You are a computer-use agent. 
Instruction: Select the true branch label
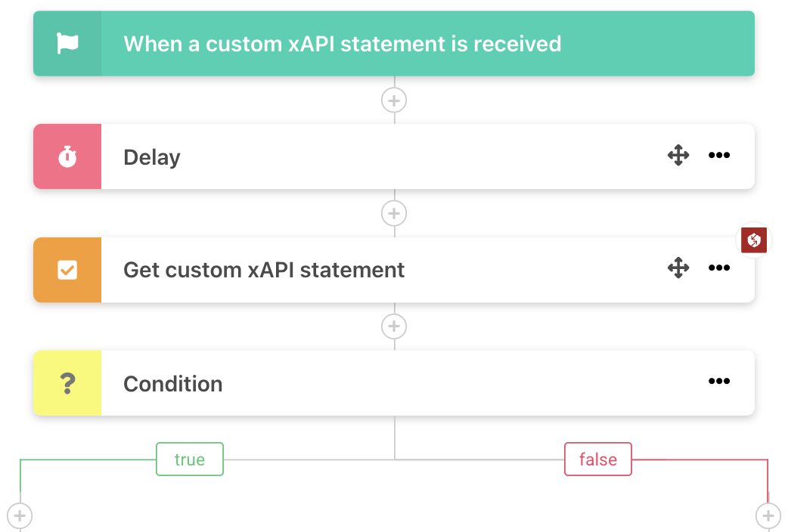[x=189, y=459]
